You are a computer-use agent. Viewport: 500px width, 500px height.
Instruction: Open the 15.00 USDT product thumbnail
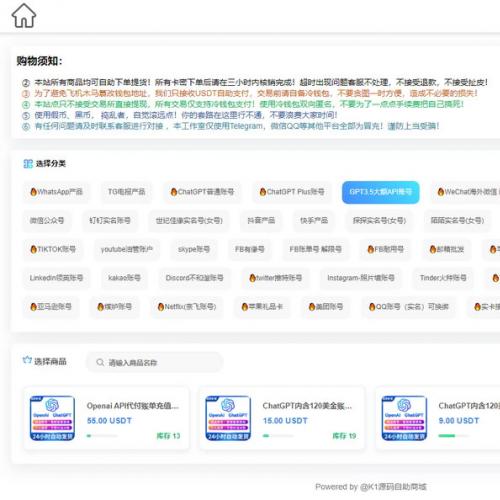tap(228, 418)
